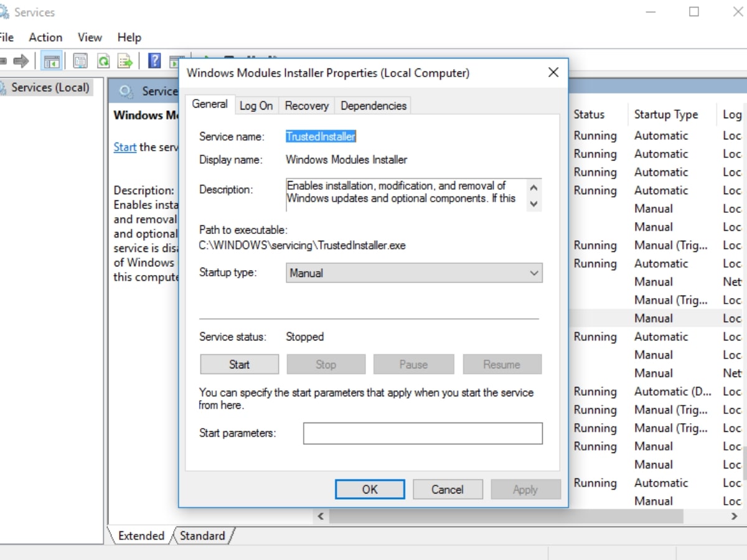Click the Back navigation arrow icon
Viewport: 747px width, 560px height.
[x=3, y=60]
